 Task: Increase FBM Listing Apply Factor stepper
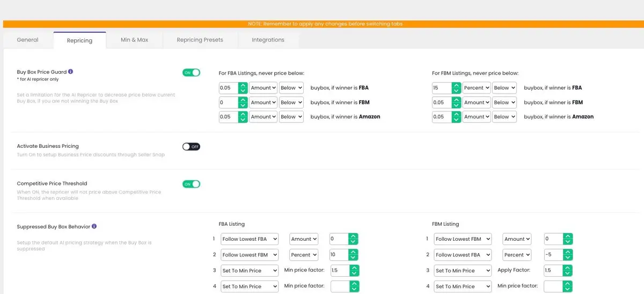568,268
